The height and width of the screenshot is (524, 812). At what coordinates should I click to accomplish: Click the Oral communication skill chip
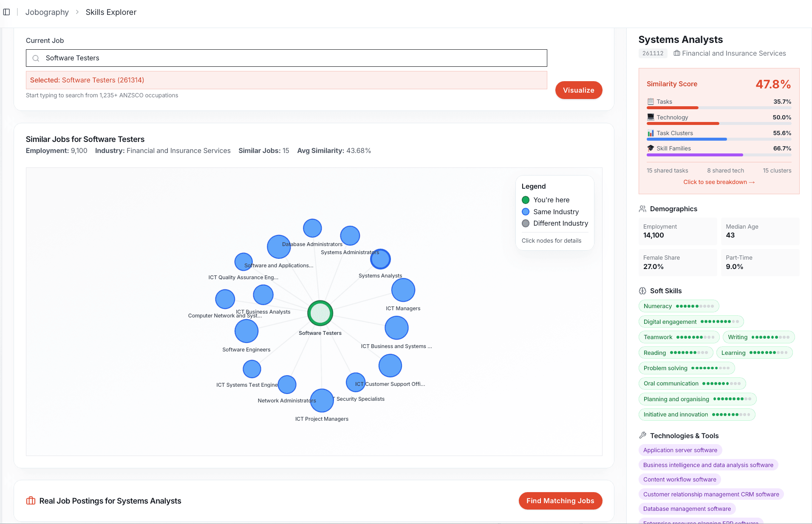692,383
